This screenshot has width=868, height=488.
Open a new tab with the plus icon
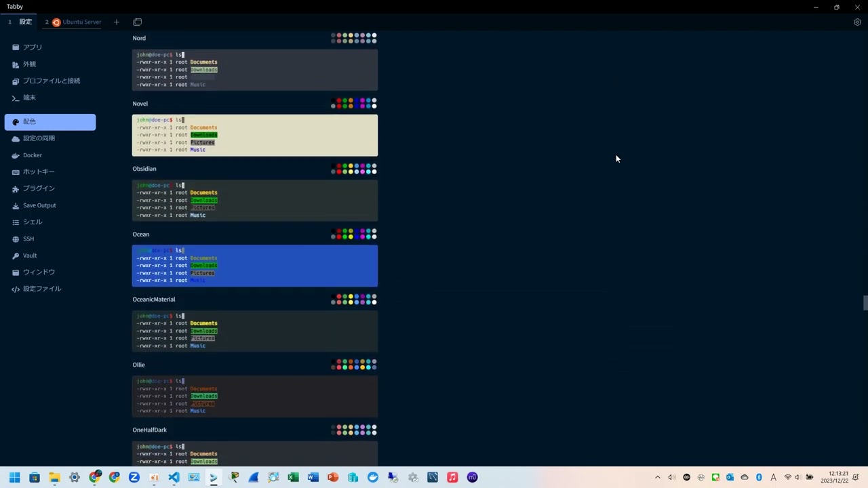[117, 22]
